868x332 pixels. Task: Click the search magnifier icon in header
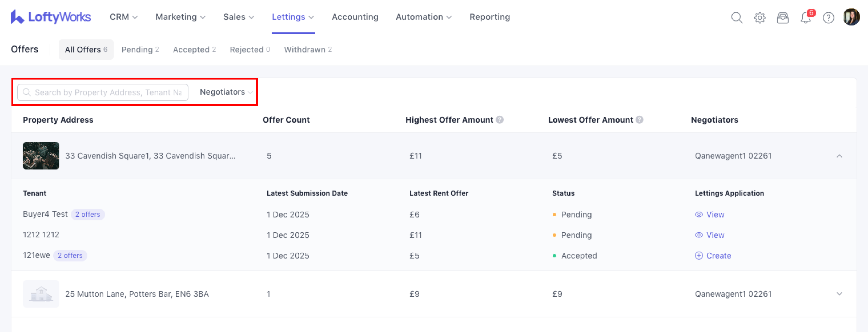point(737,17)
